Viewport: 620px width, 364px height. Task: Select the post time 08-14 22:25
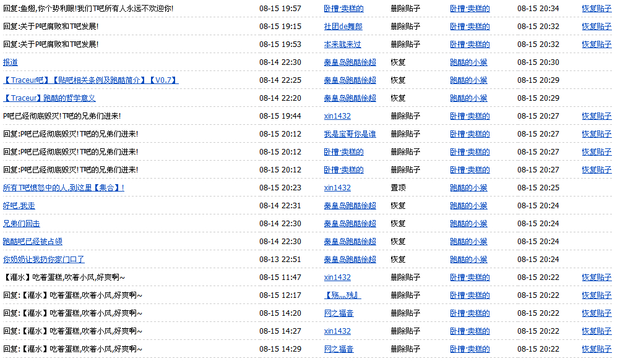point(280,80)
